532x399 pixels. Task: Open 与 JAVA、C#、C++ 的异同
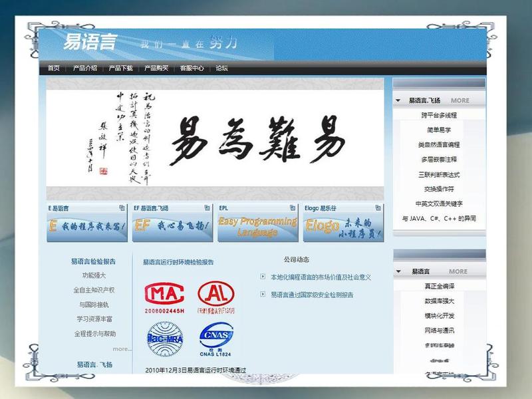click(439, 219)
